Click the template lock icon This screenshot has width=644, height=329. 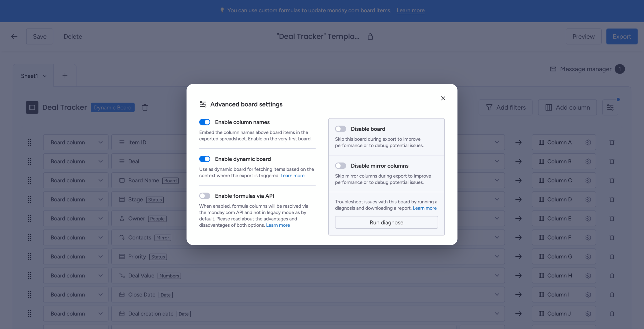[370, 37]
